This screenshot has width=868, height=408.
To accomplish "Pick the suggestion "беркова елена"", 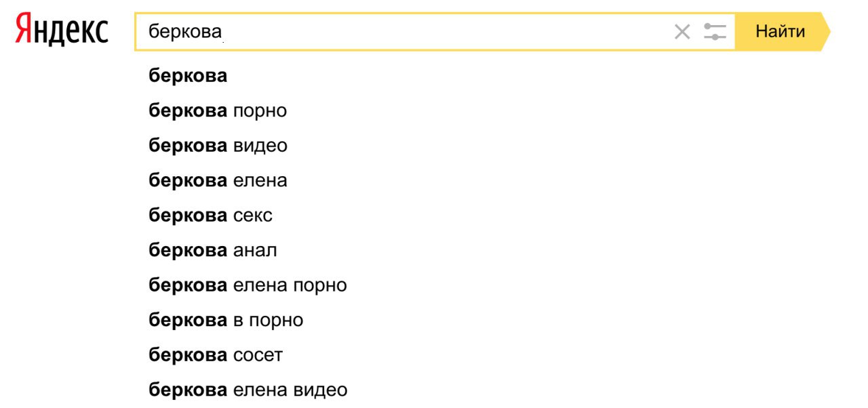I will [218, 180].
